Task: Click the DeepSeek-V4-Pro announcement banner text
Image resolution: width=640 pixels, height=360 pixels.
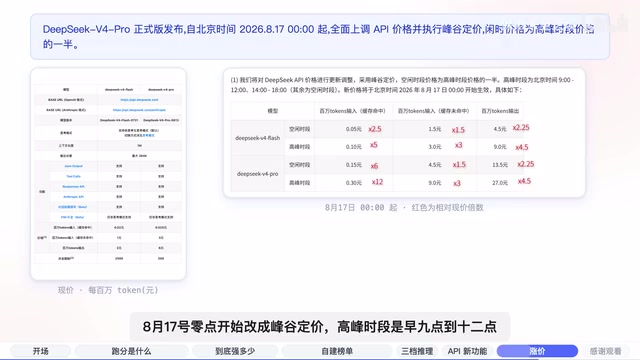Action: click(x=318, y=36)
